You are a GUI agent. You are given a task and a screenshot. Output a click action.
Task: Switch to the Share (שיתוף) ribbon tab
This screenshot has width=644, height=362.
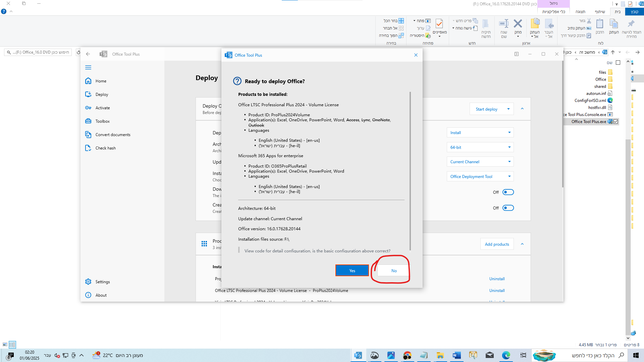coord(600,12)
